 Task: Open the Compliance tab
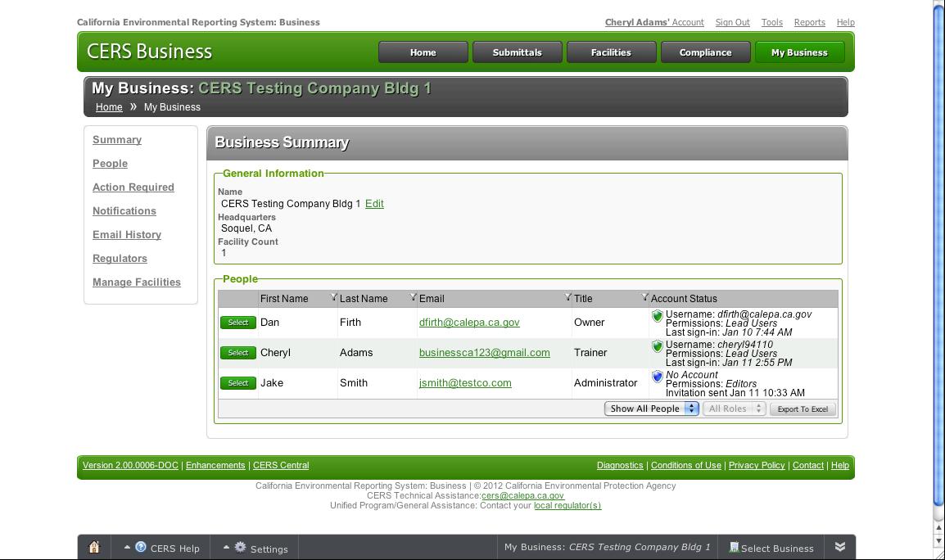[706, 52]
